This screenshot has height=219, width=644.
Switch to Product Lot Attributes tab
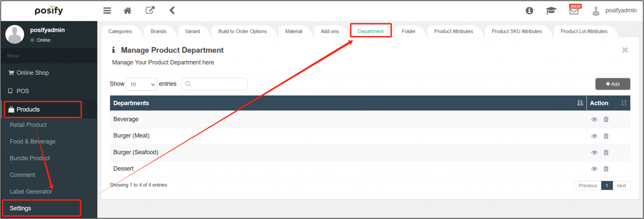[x=584, y=31]
